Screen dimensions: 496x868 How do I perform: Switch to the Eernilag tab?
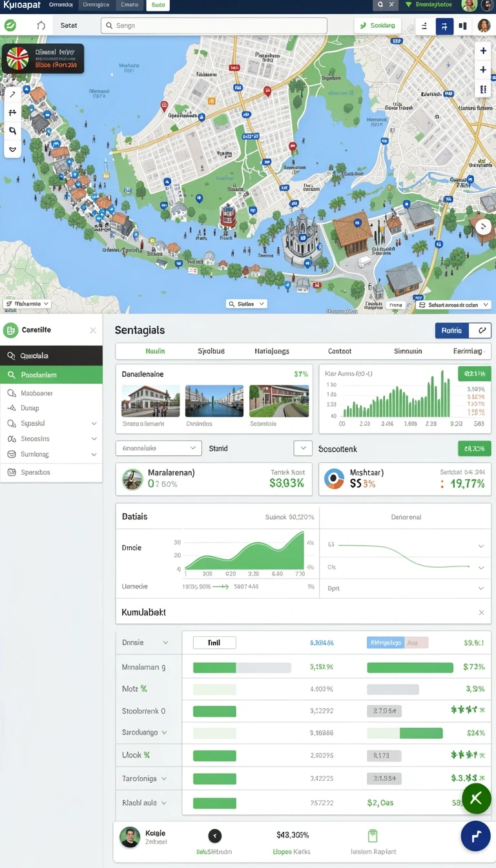click(x=468, y=351)
